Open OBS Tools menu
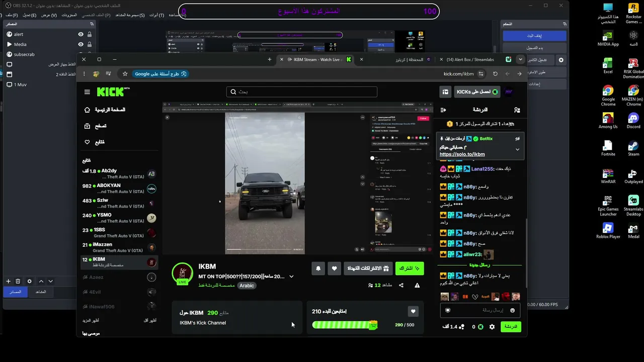This screenshot has width=644, height=362. point(156,15)
